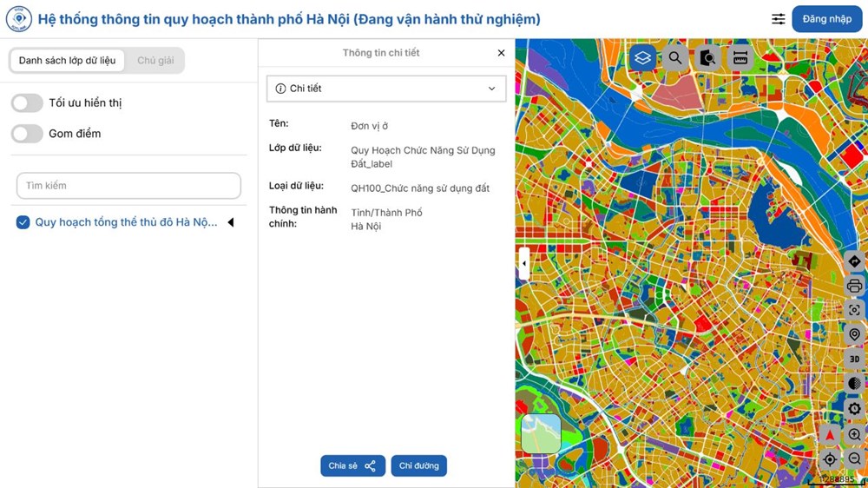Select the ruler measurement tool
868x488 pixels.
(740, 57)
